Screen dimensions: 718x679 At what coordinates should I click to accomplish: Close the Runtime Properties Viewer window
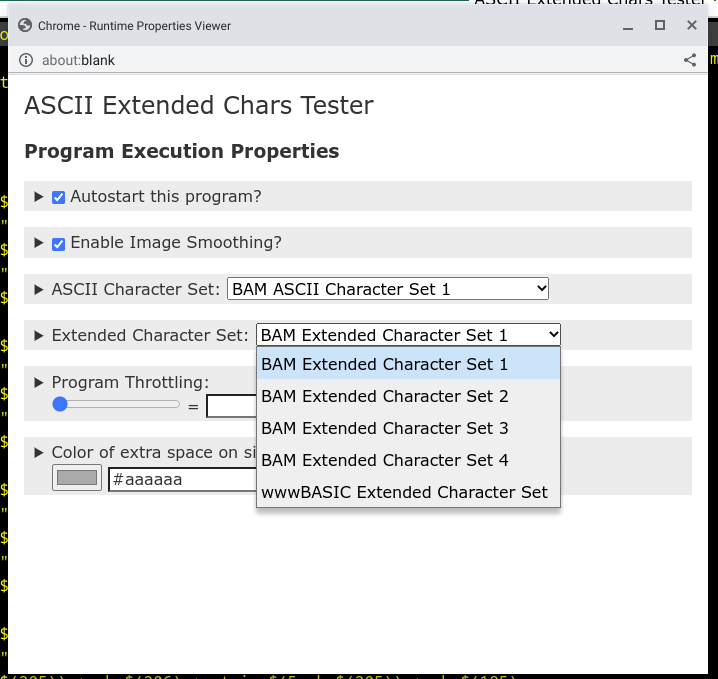[692, 25]
